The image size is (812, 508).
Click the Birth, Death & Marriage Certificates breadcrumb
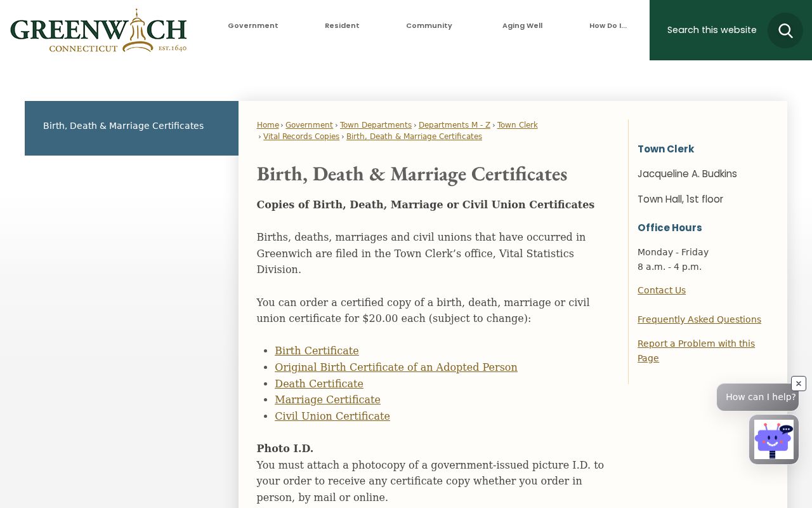click(414, 137)
